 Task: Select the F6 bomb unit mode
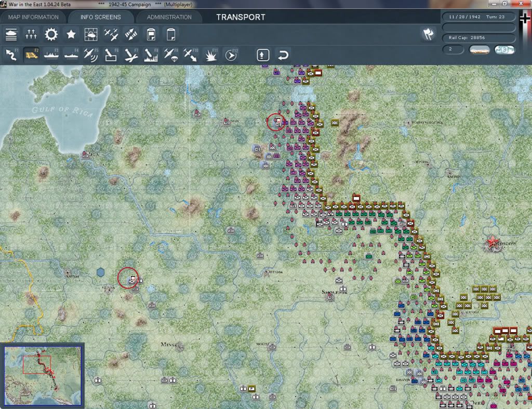click(111, 55)
